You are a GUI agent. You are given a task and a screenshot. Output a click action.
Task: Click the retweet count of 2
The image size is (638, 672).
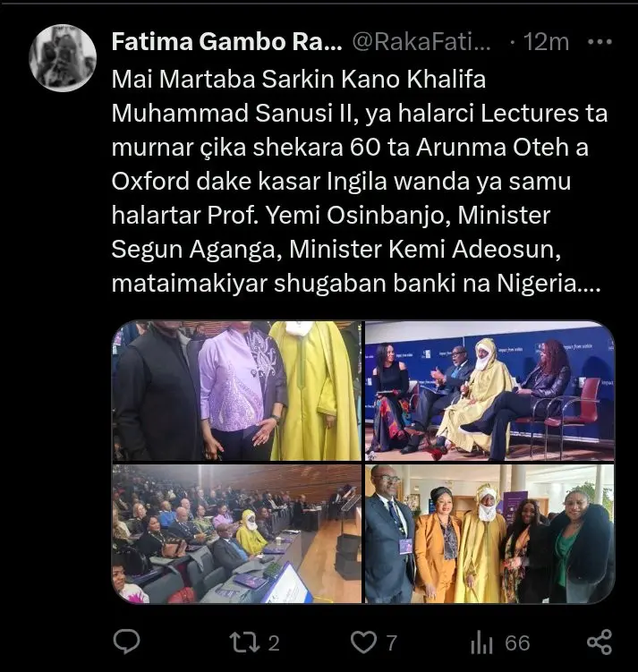(274, 642)
